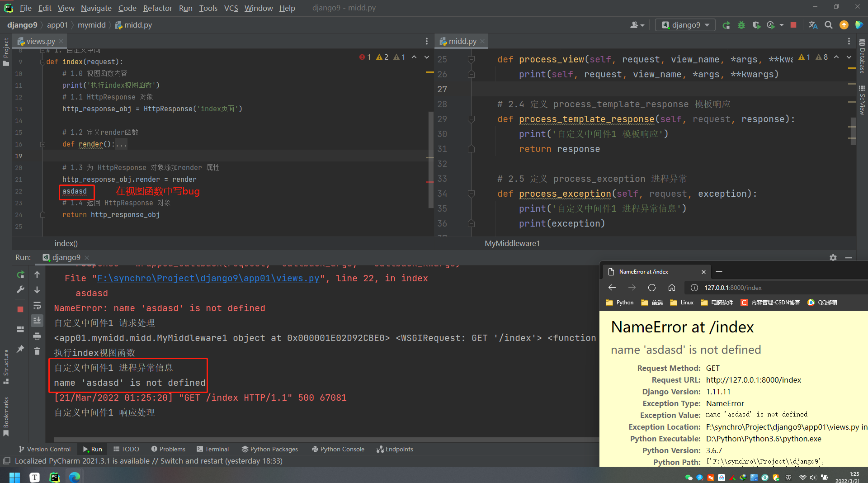Open Windows Start button on taskbar
This screenshot has height=483, width=868.
coord(14,477)
